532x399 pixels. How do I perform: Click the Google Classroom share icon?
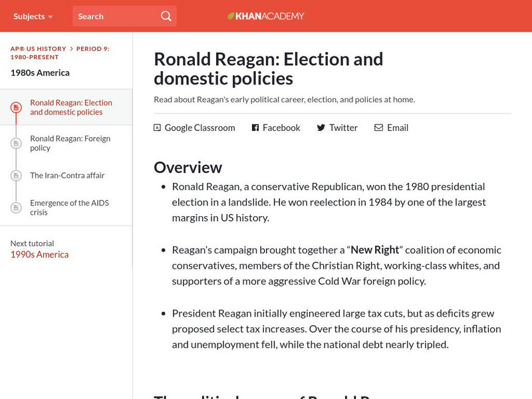(x=157, y=128)
